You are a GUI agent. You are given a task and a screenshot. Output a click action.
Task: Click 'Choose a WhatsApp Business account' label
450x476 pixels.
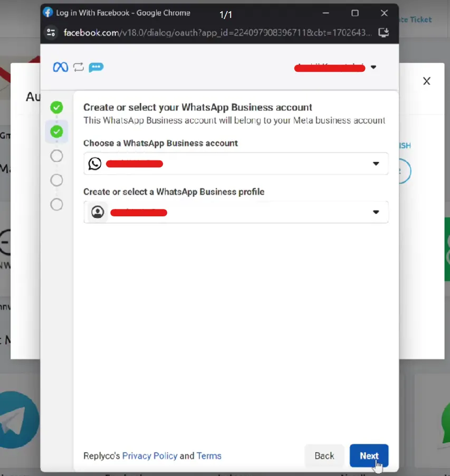click(160, 144)
